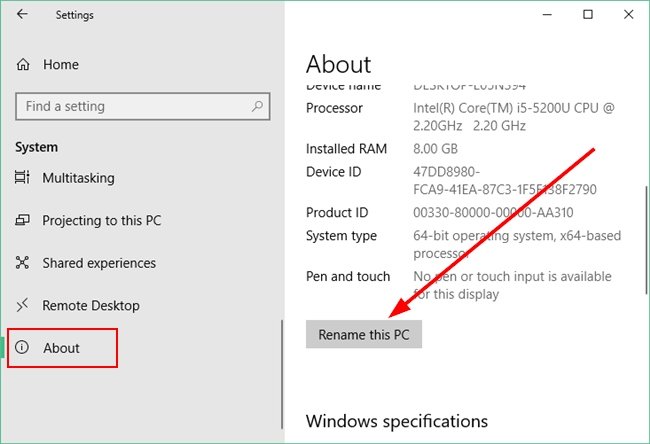Click the Windows specifications heading
650x444 pixels.
click(x=397, y=421)
